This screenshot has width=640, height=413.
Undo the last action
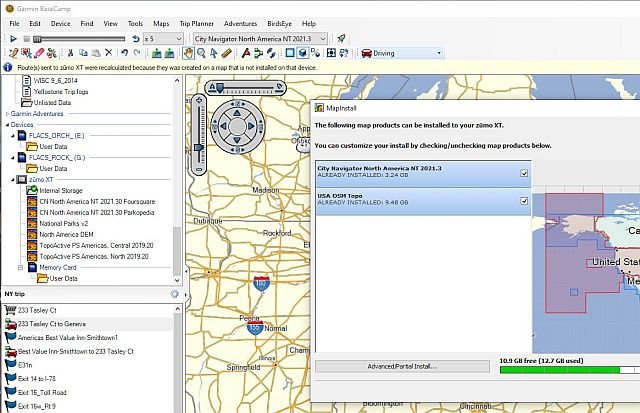(124, 53)
